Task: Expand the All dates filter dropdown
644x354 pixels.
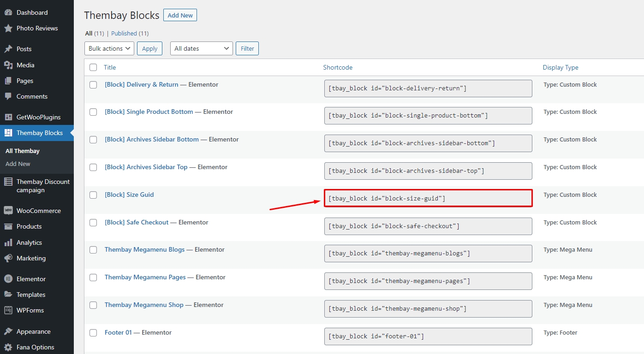Action: tap(202, 48)
